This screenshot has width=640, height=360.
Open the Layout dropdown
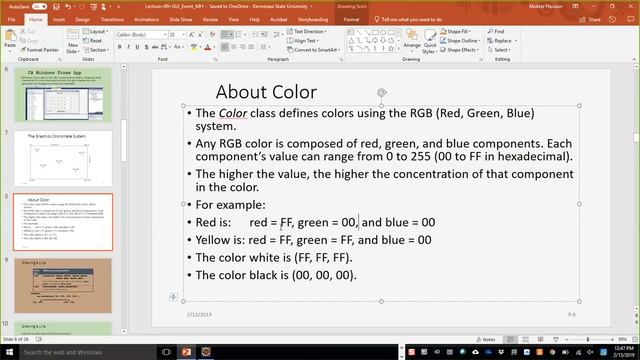(x=96, y=31)
